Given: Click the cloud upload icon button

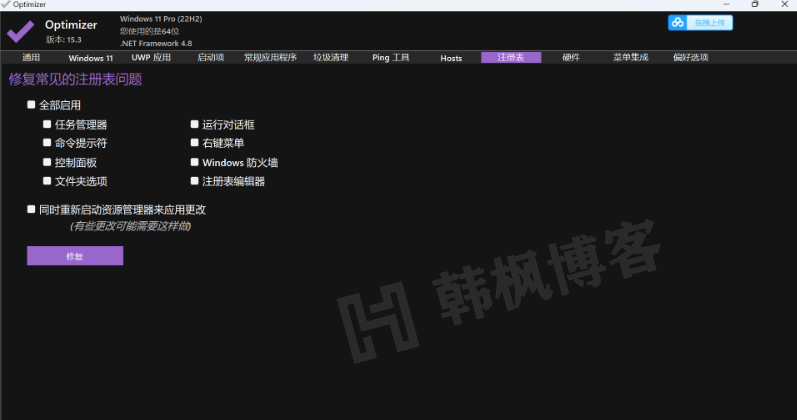Looking at the screenshot, I should 678,23.
